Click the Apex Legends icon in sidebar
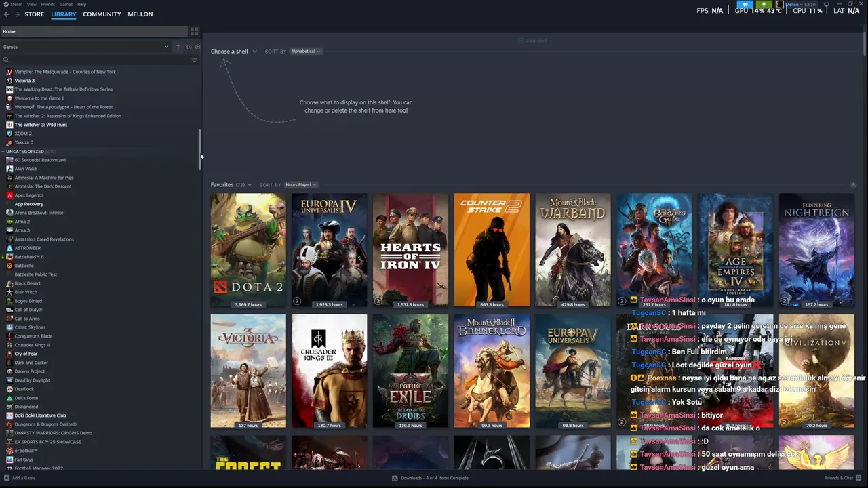This screenshot has width=868, height=488. tap(9, 195)
